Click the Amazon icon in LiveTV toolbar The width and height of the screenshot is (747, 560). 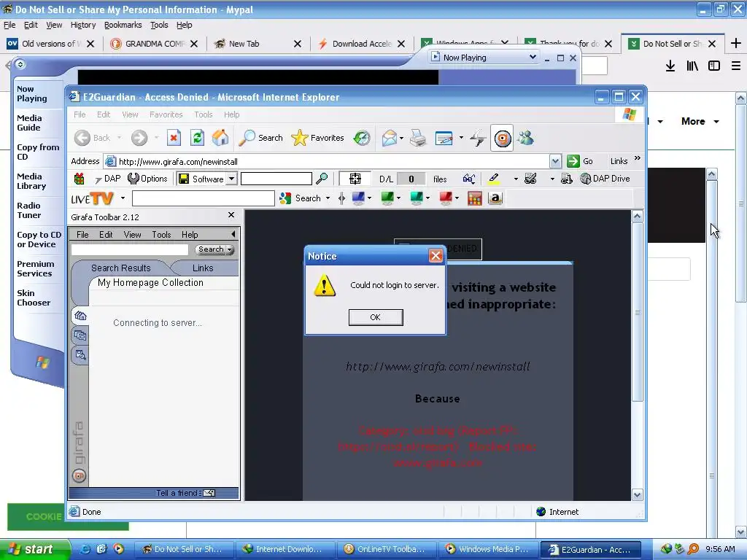(495, 198)
